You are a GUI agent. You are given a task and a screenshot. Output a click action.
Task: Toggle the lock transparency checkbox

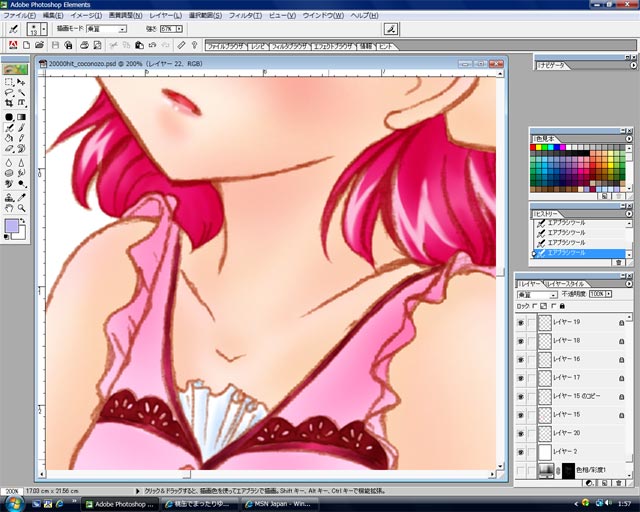[535, 306]
